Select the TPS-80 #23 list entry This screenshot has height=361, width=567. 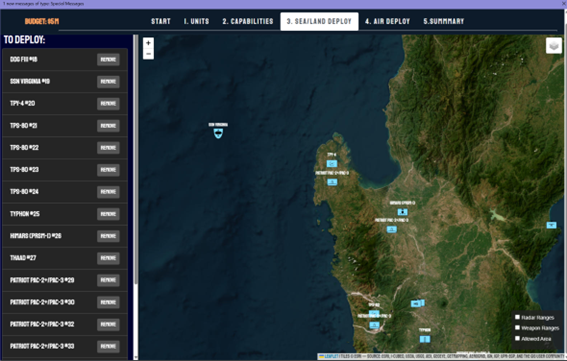tap(65, 170)
